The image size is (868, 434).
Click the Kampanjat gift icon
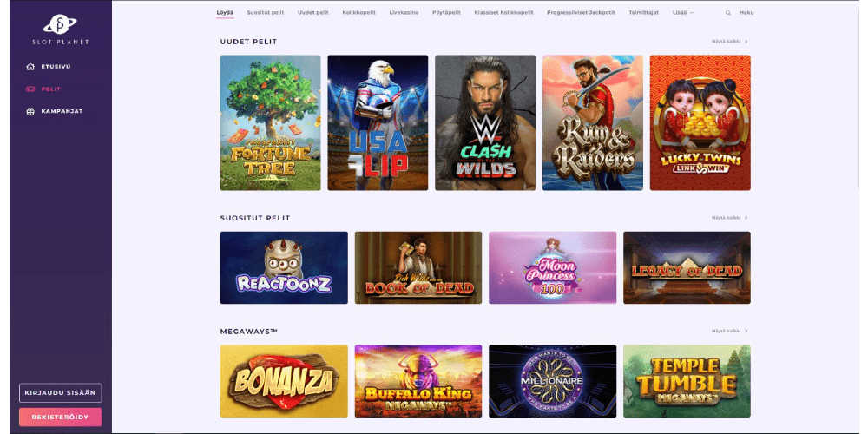[x=30, y=111]
